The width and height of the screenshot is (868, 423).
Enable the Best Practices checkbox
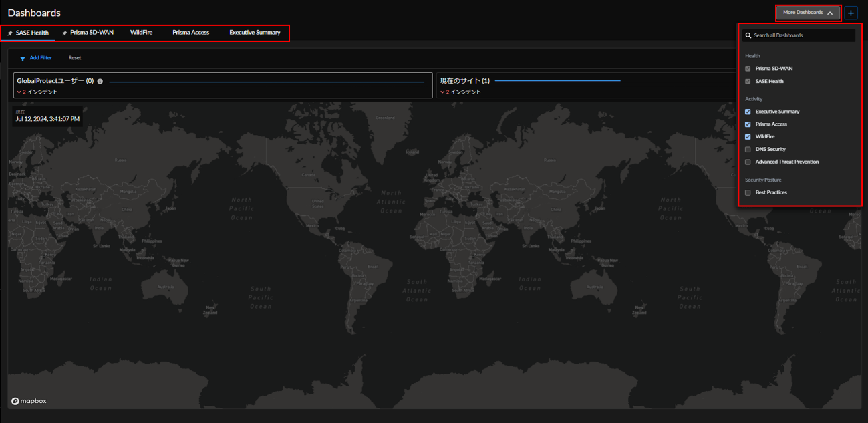click(748, 193)
